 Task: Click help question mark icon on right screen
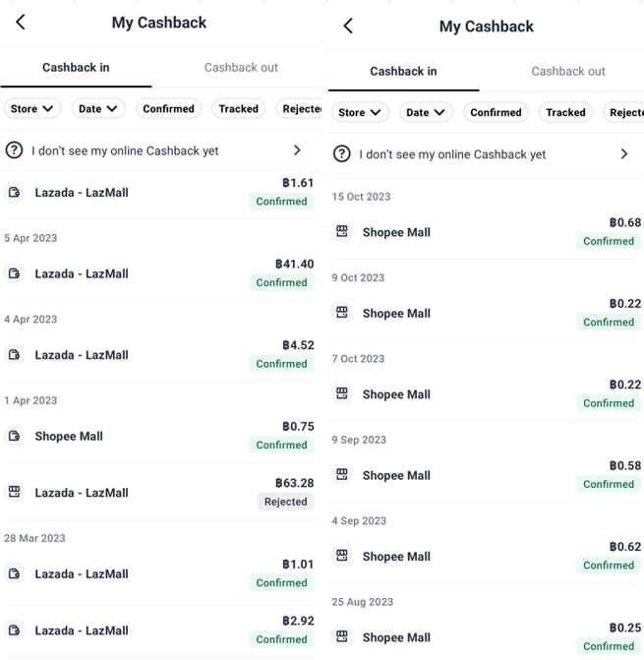point(341,154)
